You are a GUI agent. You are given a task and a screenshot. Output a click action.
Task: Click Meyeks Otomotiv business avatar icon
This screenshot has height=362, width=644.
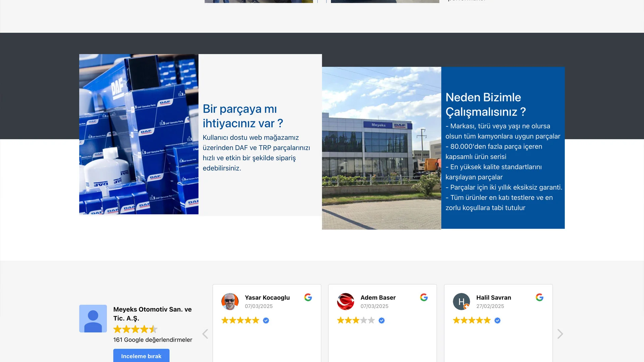point(93,318)
